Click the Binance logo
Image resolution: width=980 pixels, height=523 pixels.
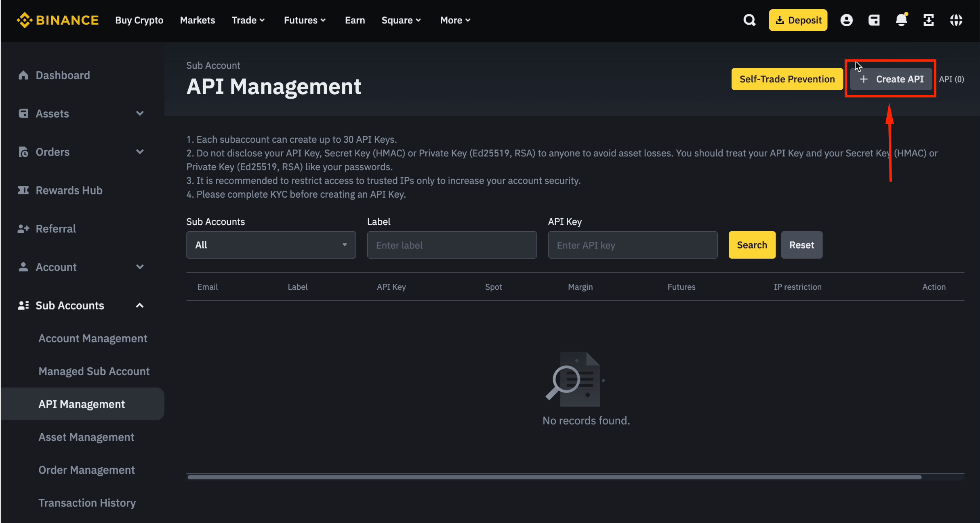pyautogui.click(x=57, y=20)
